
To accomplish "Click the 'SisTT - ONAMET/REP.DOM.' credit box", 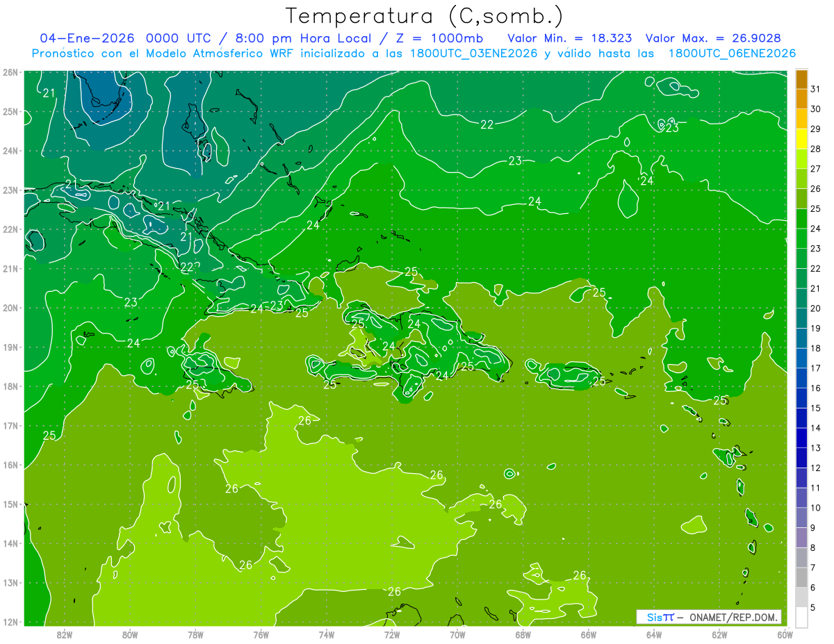I will click(x=709, y=617).
